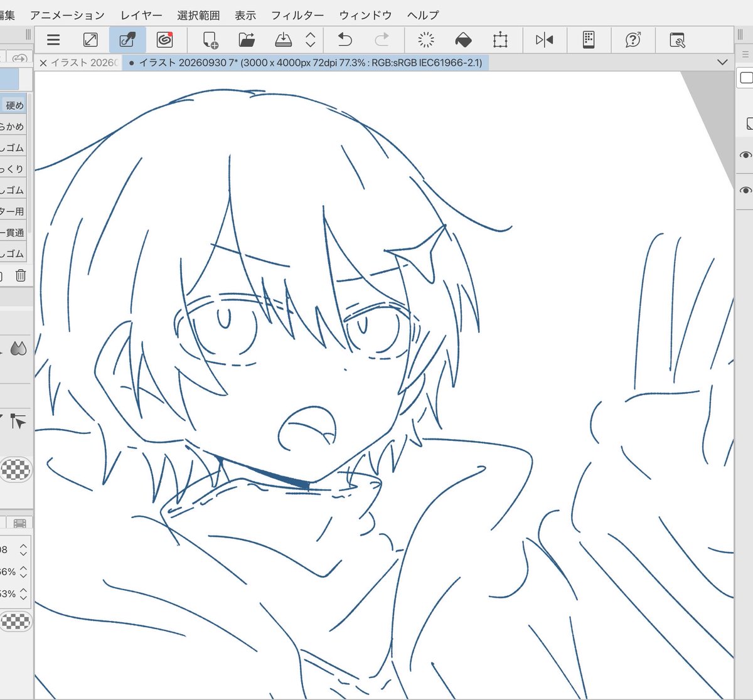The height and width of the screenshot is (700, 753).
Task: Click the open folder icon
Action: pos(247,40)
